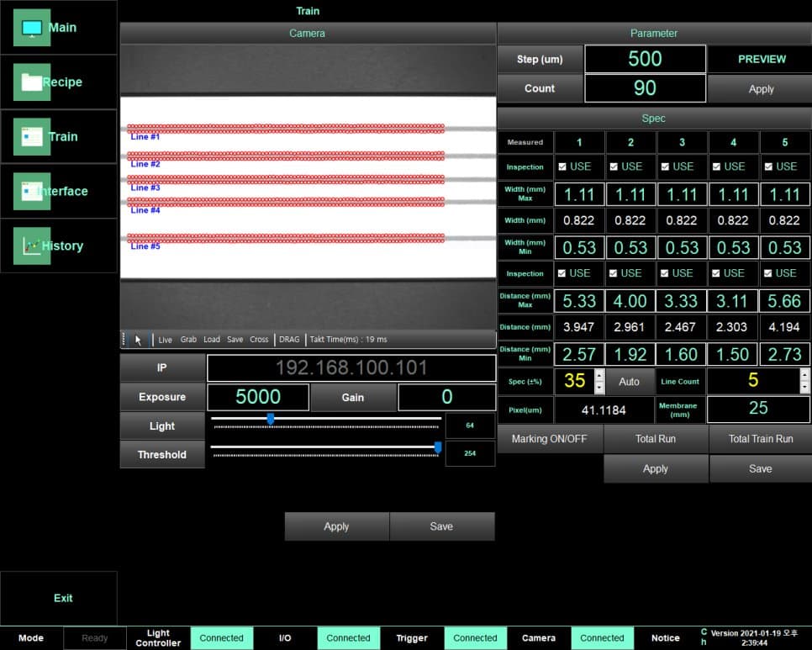Click Save below Total Train Run
The width and height of the screenshot is (812, 650).
761,469
